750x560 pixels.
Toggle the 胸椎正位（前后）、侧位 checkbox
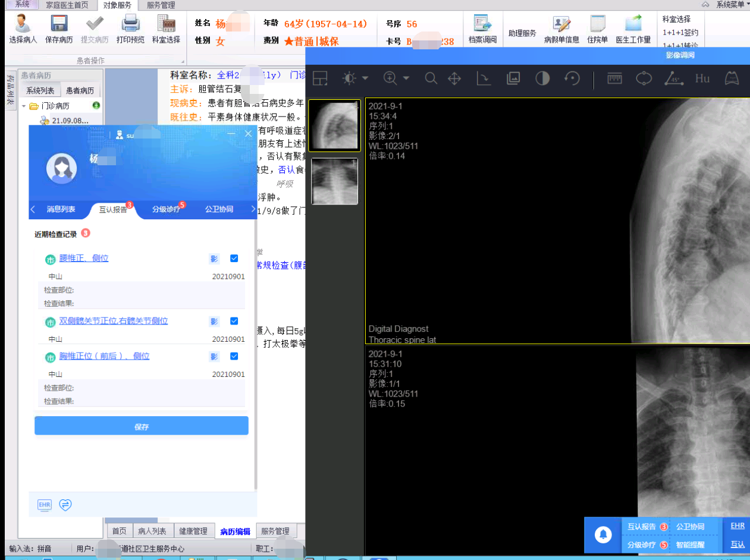coord(234,356)
